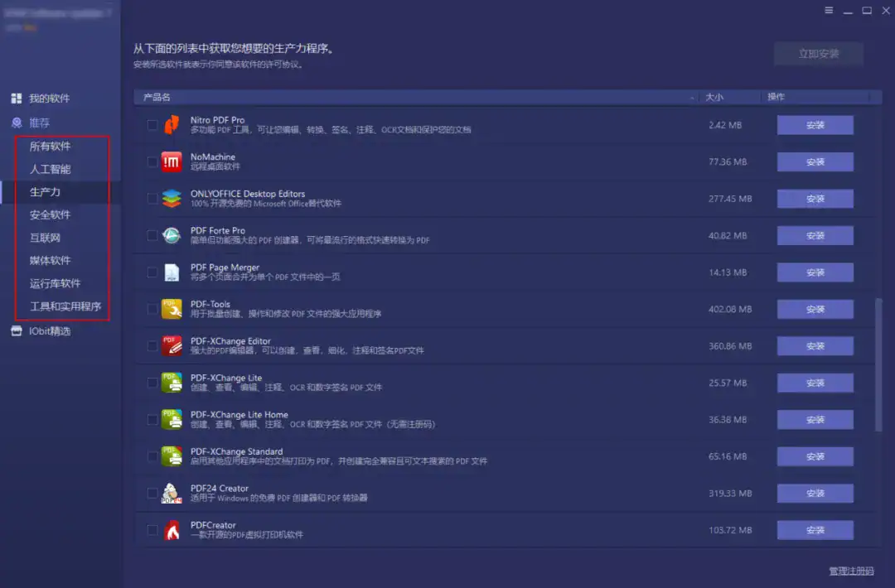Tick the PDFCreator checkbox
This screenshot has width=895, height=588.
[152, 530]
